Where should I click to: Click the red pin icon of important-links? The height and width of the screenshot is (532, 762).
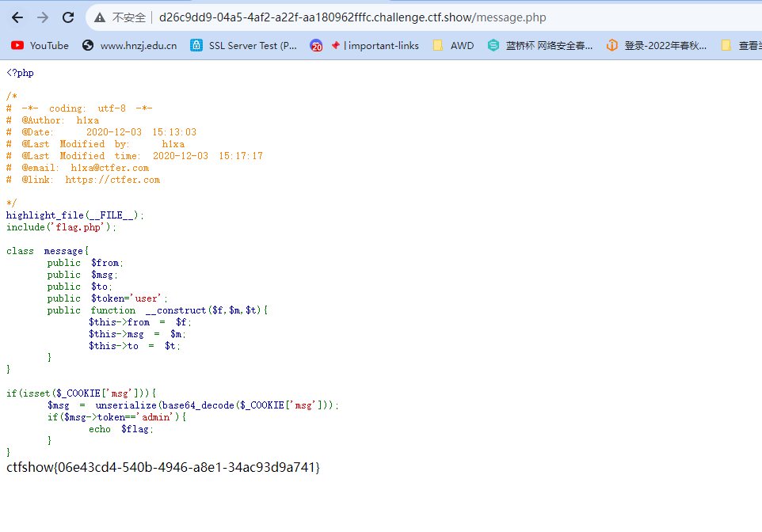click(335, 45)
